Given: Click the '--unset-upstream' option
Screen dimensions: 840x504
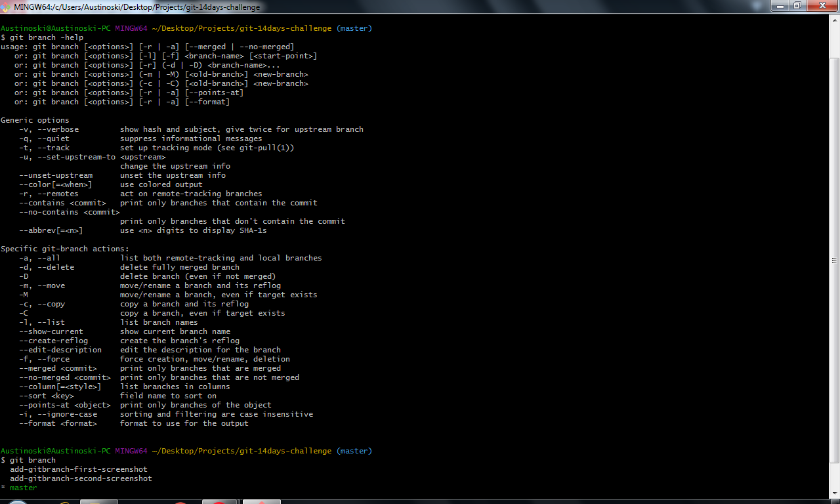Looking at the screenshot, I should pyautogui.click(x=56, y=175).
